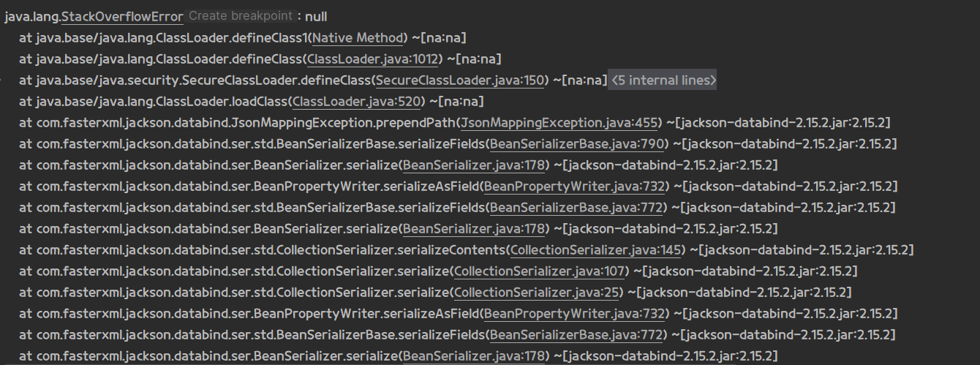
Task: Click the ': null' exception message
Action: [x=312, y=16]
